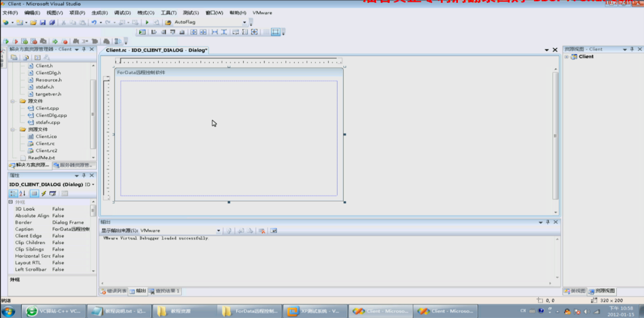Viewport: 644px width, 318px height.
Task: Click the Save All icon in the toolbar
Action: [x=52, y=23]
